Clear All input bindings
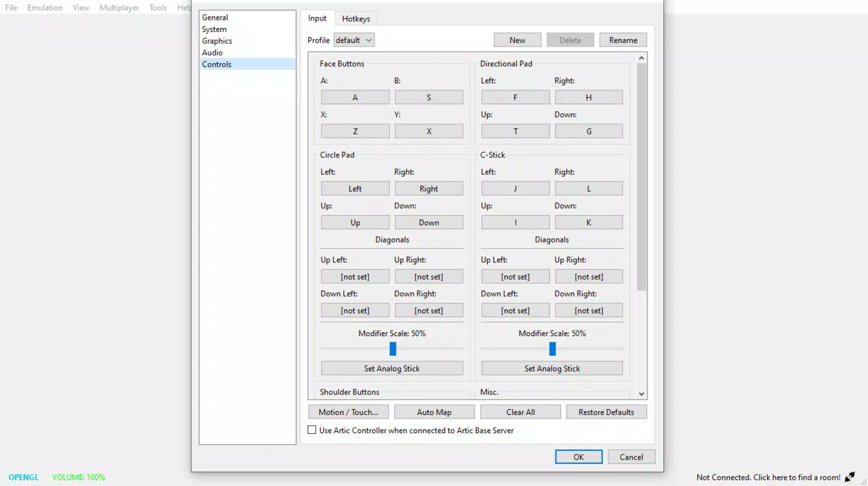868x486 pixels. point(520,412)
